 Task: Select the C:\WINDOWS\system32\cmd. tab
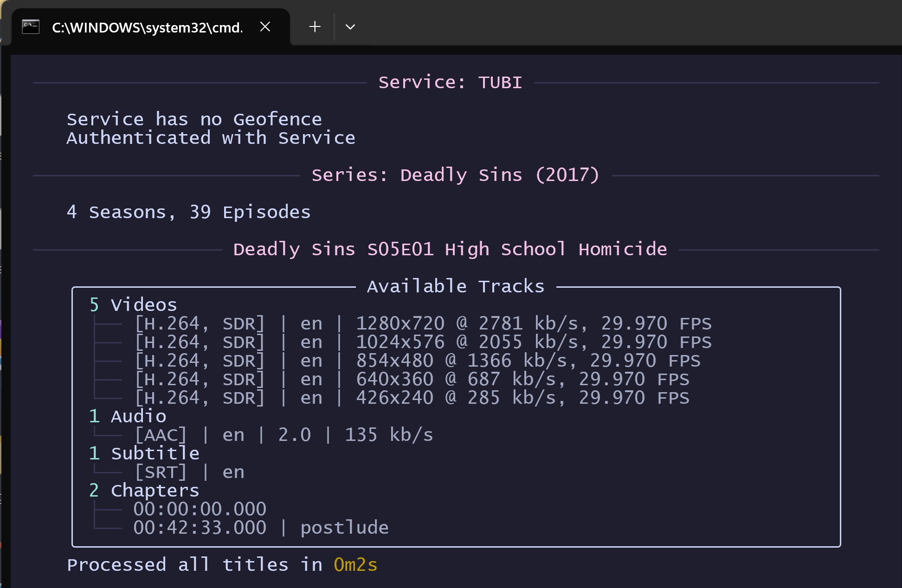point(147,28)
